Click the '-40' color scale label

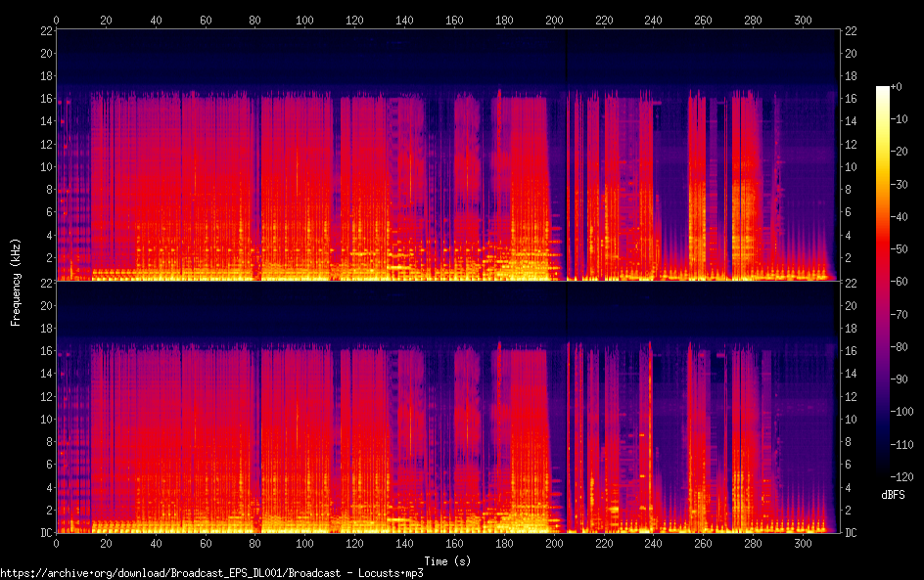click(899, 217)
